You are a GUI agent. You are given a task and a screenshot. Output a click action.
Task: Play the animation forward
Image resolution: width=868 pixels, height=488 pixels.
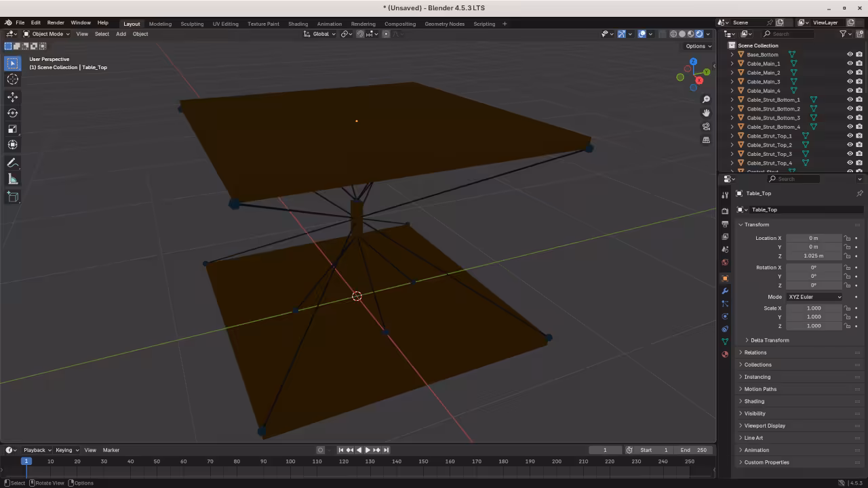pos(368,450)
